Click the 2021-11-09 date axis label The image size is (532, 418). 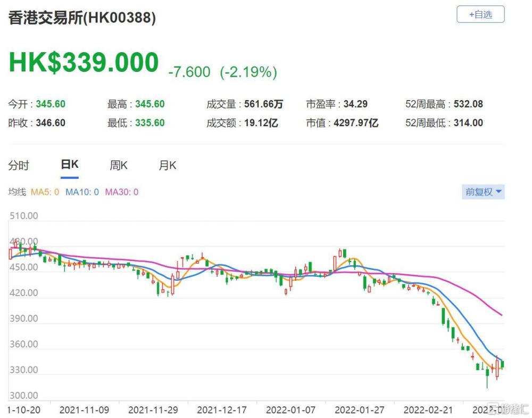pyautogui.click(x=84, y=410)
